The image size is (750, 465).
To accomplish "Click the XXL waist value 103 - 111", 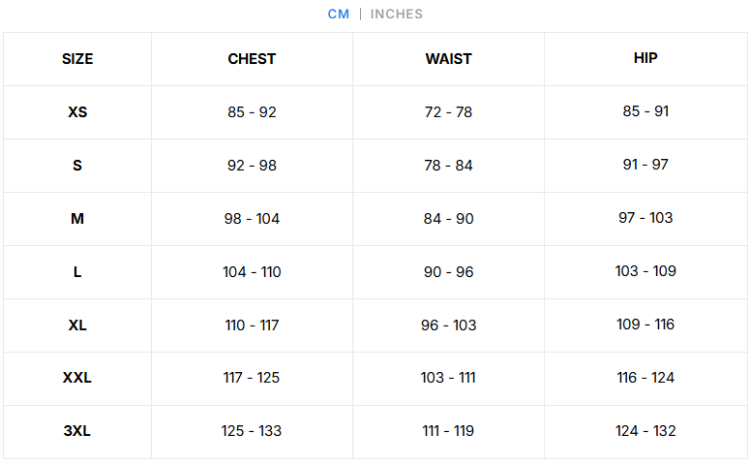I will tap(448, 378).
